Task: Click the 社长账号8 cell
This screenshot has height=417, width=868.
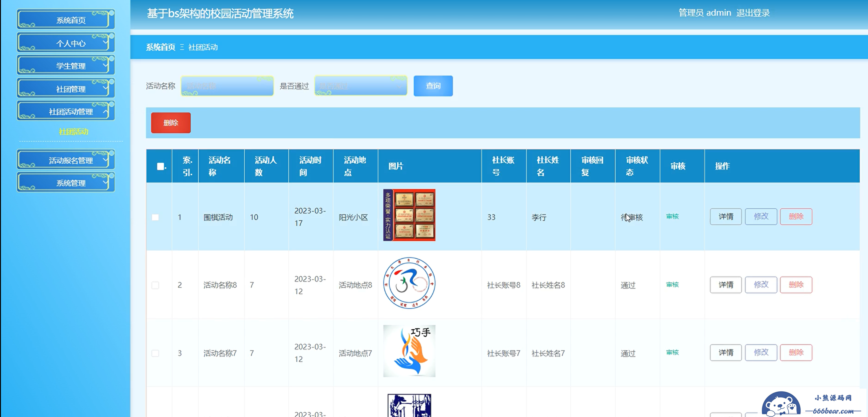Action: point(503,285)
